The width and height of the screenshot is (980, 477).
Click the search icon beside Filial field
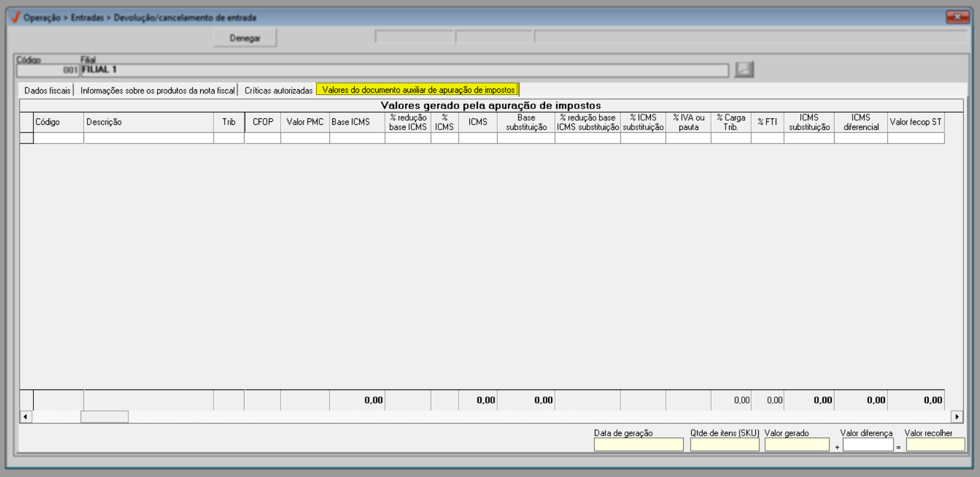point(744,69)
